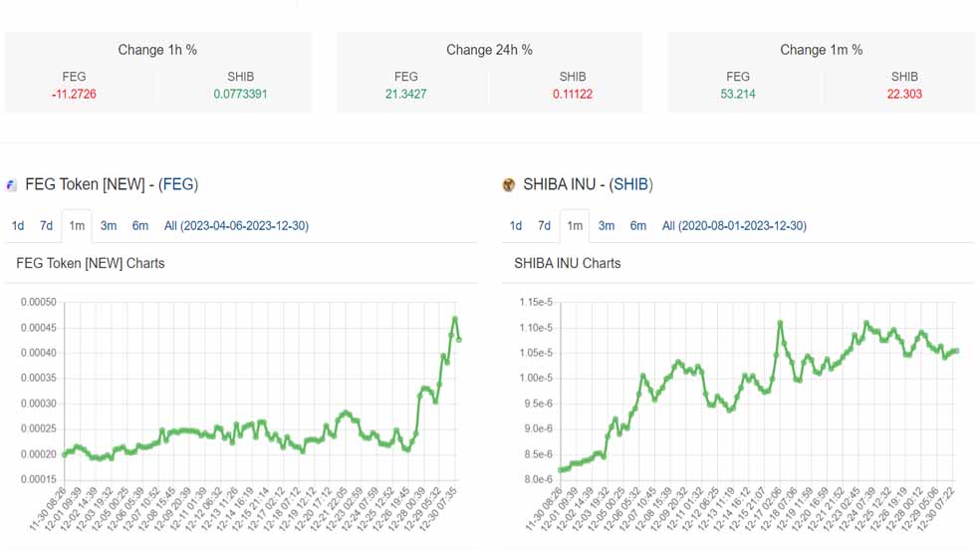Open the SHIB link in the chart heading

pyautogui.click(x=630, y=184)
